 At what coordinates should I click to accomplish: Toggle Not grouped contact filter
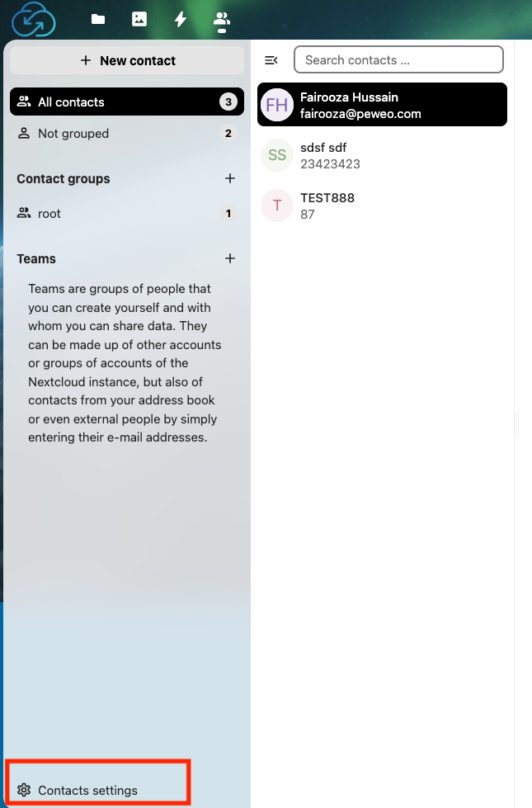(x=73, y=133)
